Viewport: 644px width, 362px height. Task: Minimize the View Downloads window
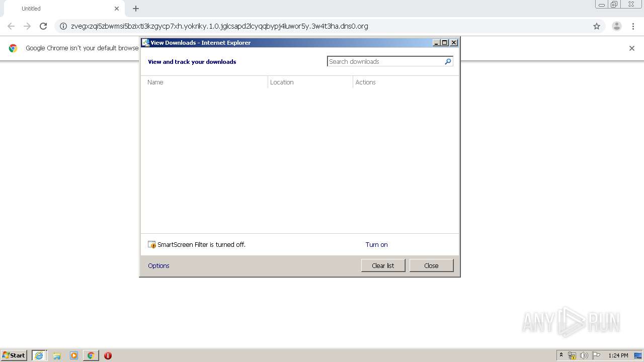[x=436, y=43]
